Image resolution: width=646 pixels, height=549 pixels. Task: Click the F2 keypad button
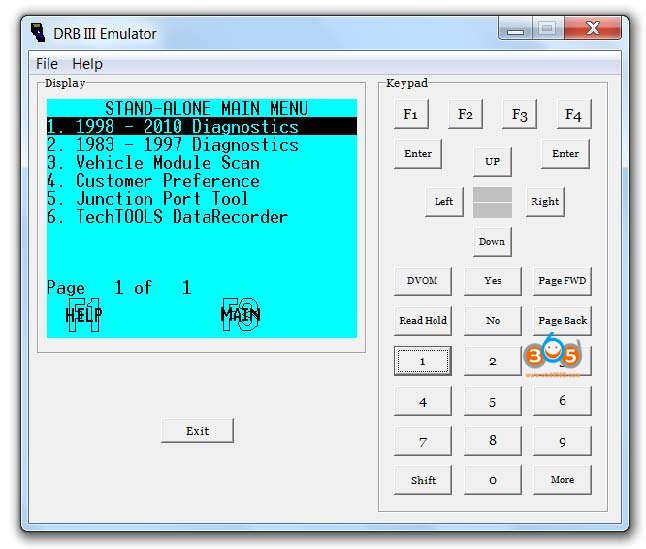(465, 114)
